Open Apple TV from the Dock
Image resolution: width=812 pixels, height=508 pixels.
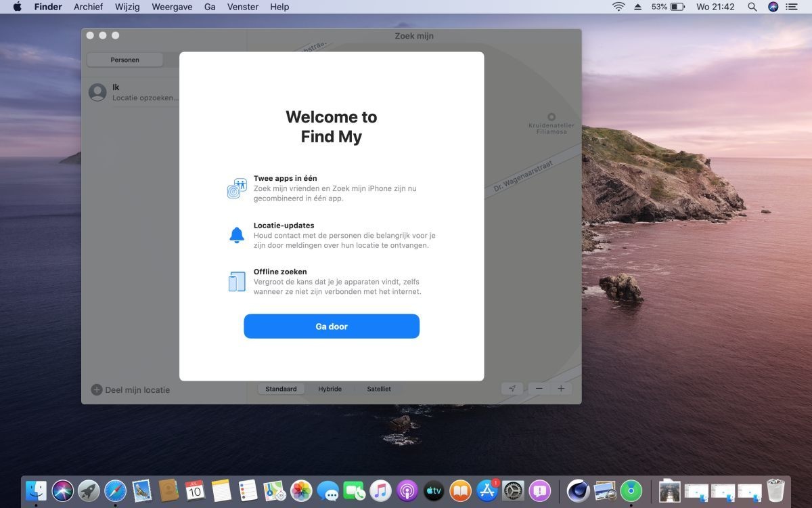tap(434, 490)
